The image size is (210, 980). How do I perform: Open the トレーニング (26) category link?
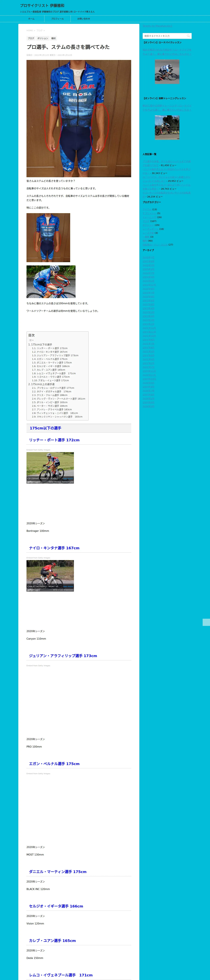pos(149,217)
